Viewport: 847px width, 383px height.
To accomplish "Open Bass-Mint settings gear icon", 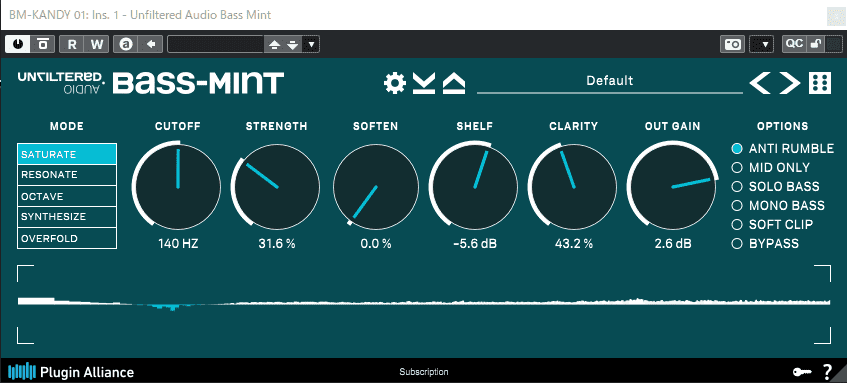I will tap(395, 83).
